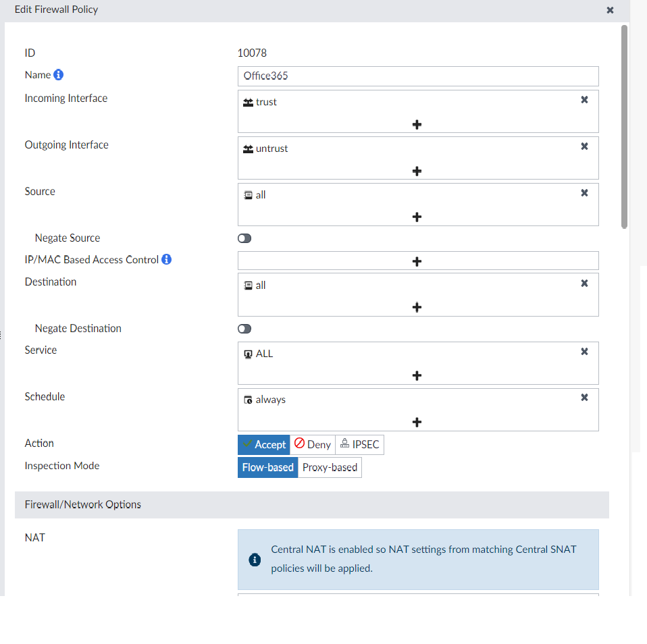Enable the Negate Destination switch
The image size is (647, 644).
click(x=244, y=329)
